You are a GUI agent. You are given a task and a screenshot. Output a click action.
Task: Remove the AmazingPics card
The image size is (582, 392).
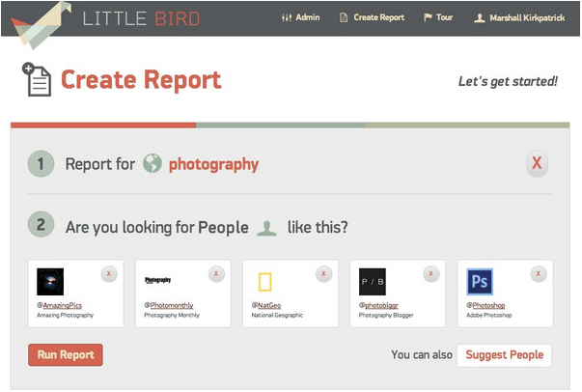pos(109,274)
